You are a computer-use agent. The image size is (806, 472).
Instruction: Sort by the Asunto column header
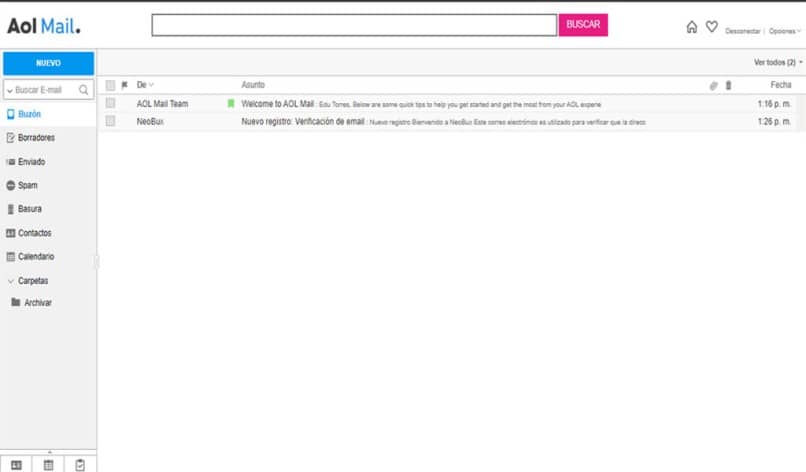[253, 85]
